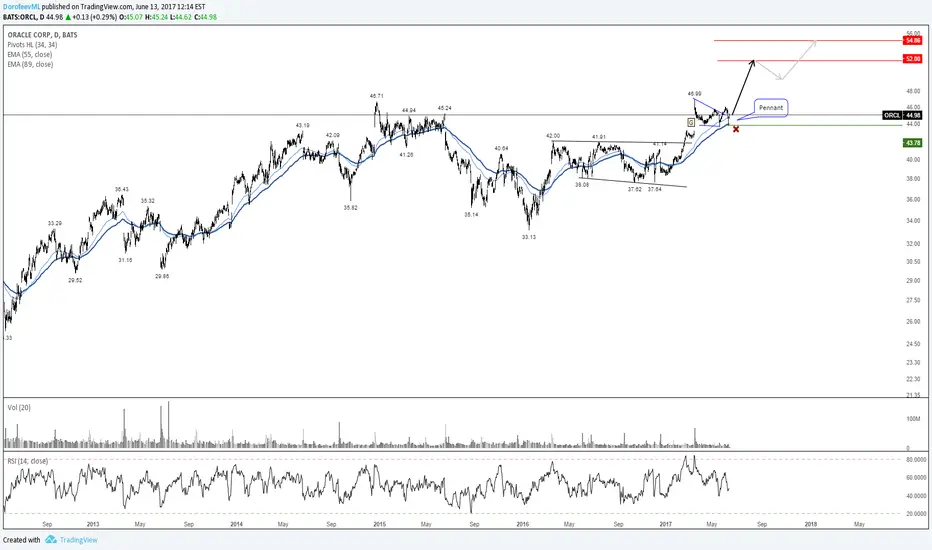
Task: Click the 46.71 pivot high label
Action: click(x=376, y=96)
